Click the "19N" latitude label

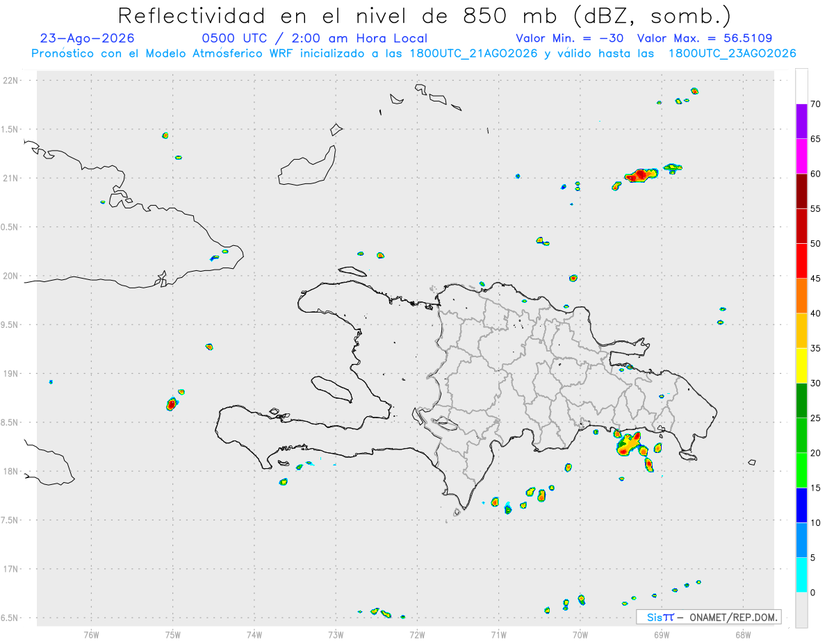[x=11, y=373]
